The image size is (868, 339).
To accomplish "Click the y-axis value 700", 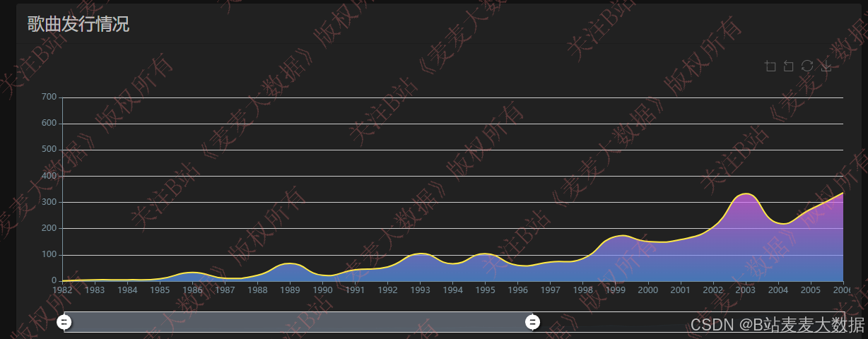I will point(49,97).
